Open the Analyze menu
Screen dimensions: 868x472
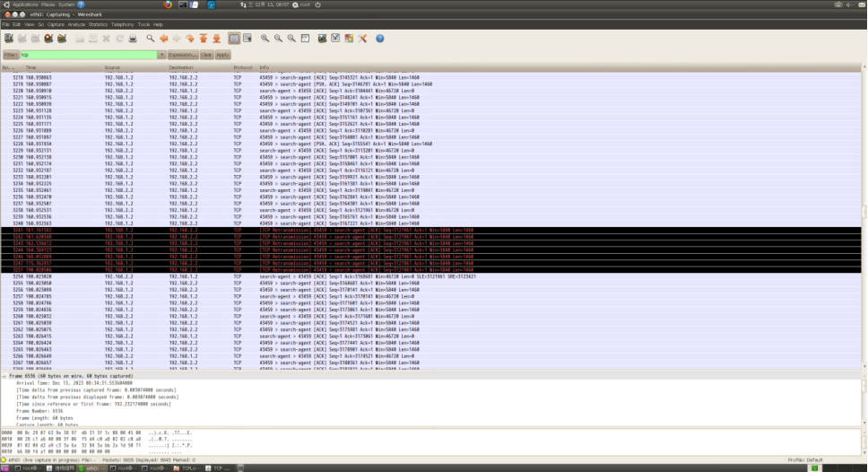77,24
